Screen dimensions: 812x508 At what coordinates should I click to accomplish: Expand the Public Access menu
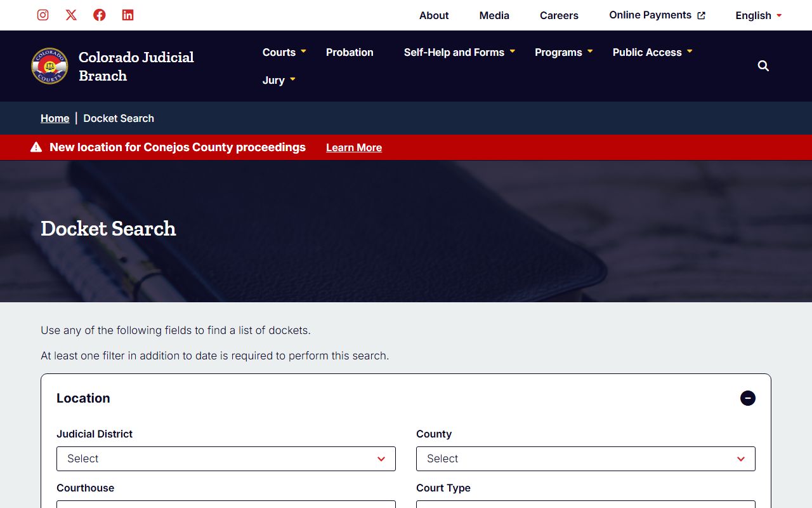[652, 52]
